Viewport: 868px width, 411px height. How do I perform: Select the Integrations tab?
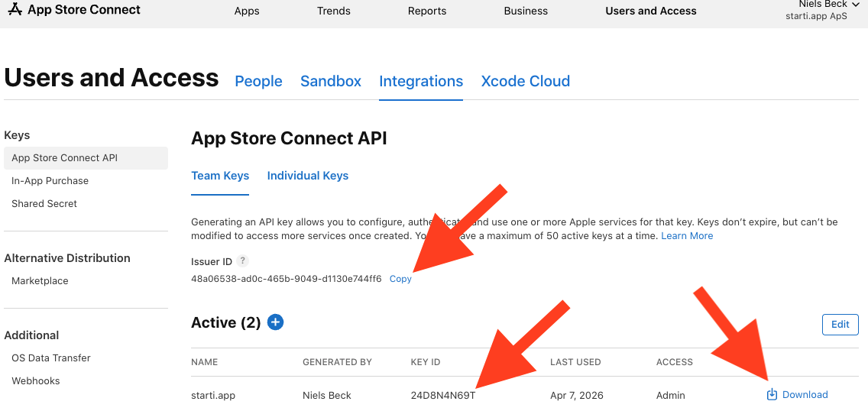click(421, 81)
